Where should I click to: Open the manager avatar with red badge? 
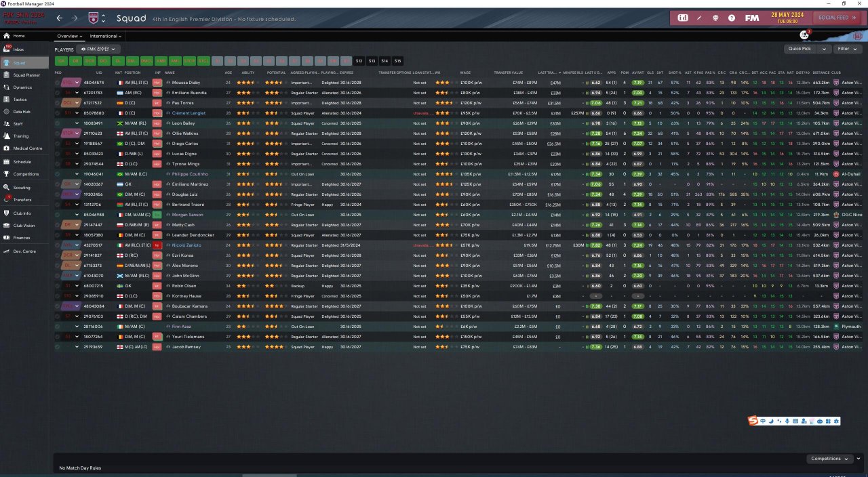(x=804, y=35)
